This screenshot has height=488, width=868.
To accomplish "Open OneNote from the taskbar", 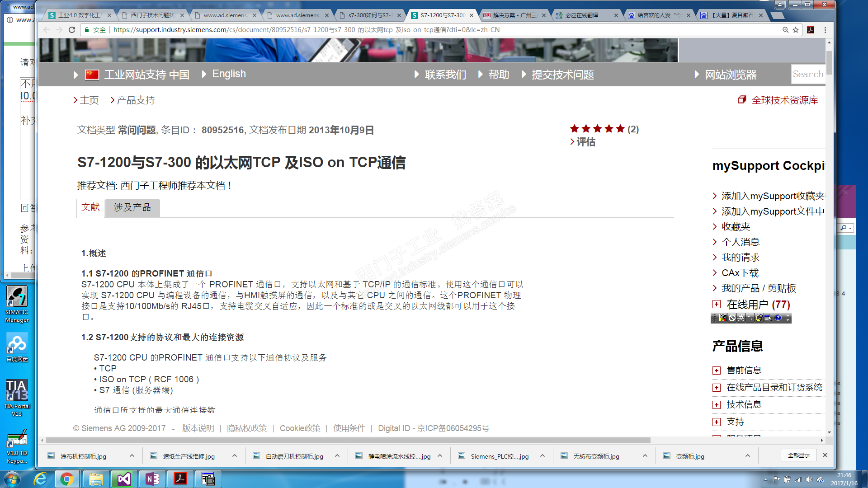I will [152, 479].
